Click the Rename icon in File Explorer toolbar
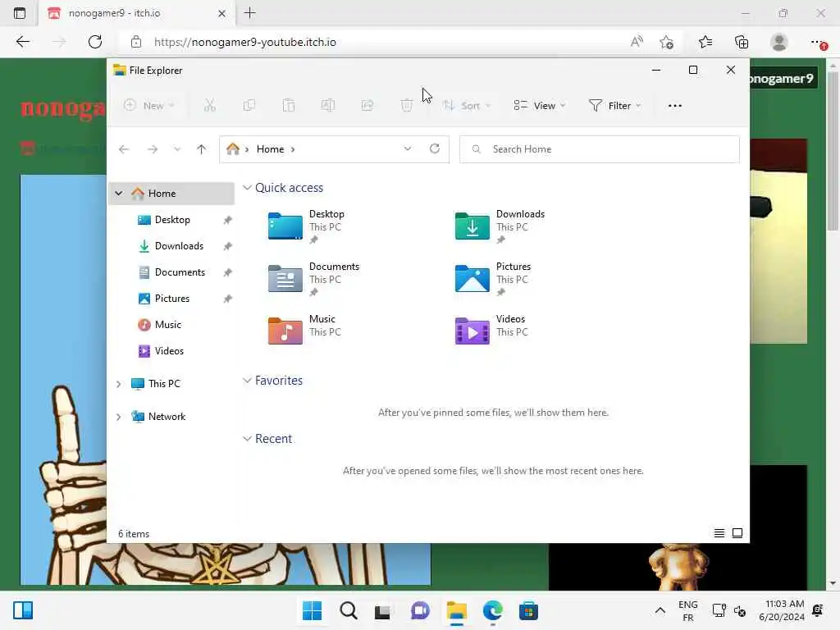840x630 pixels. tap(328, 106)
